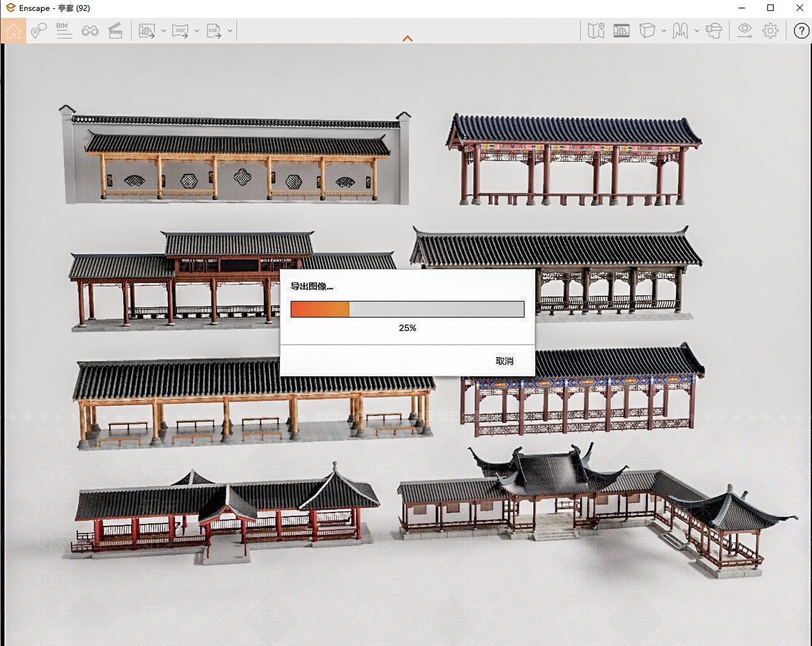This screenshot has height=646, width=812.
Task: Click the projection cube icon
Action: click(x=647, y=31)
